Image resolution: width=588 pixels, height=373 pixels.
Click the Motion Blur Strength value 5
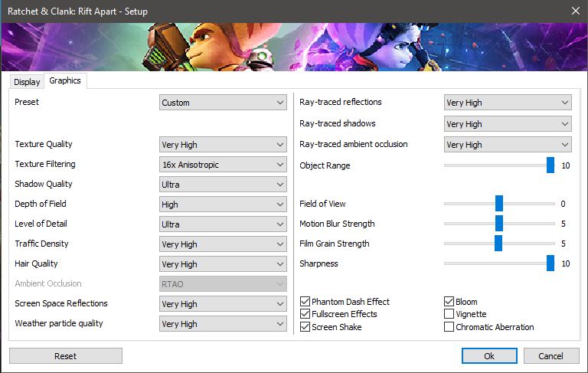[x=563, y=224]
